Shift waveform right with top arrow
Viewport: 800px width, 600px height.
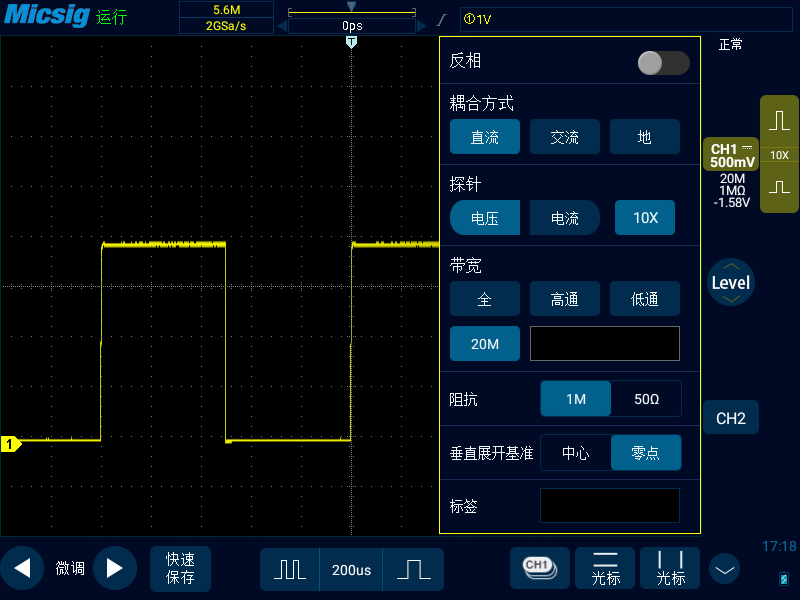tap(421, 26)
